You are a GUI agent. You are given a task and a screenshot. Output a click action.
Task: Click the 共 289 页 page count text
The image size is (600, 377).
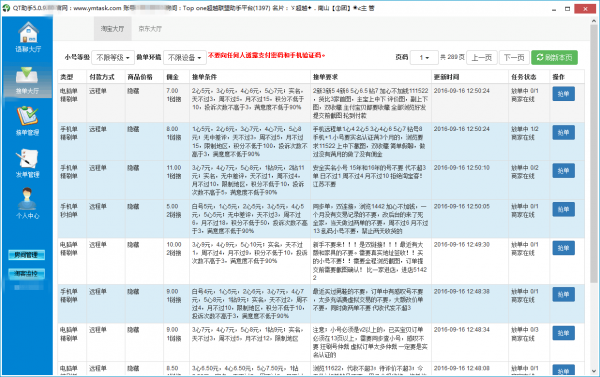452,57
